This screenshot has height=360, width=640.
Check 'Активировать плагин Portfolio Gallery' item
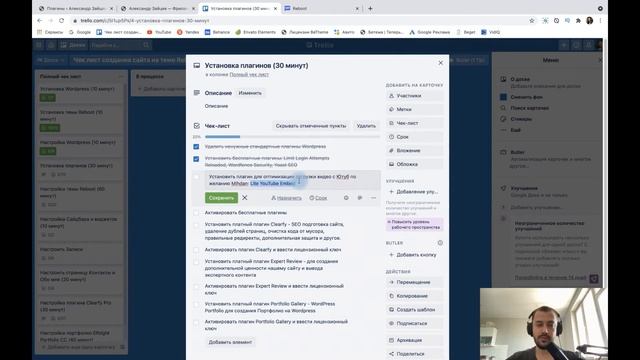coord(196,322)
